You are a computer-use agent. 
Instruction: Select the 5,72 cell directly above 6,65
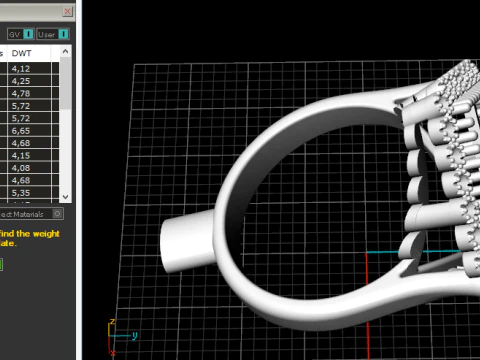(x=29, y=118)
